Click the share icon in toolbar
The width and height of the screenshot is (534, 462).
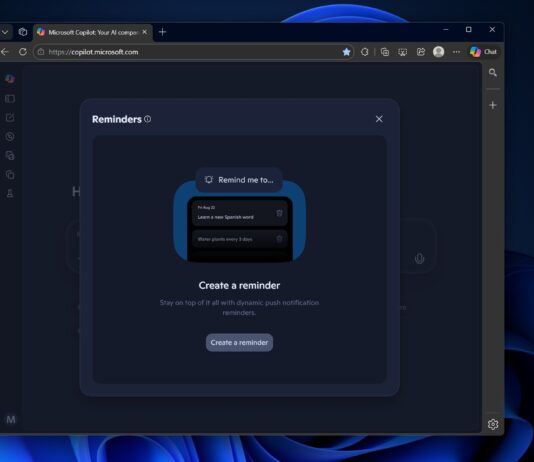coord(421,52)
